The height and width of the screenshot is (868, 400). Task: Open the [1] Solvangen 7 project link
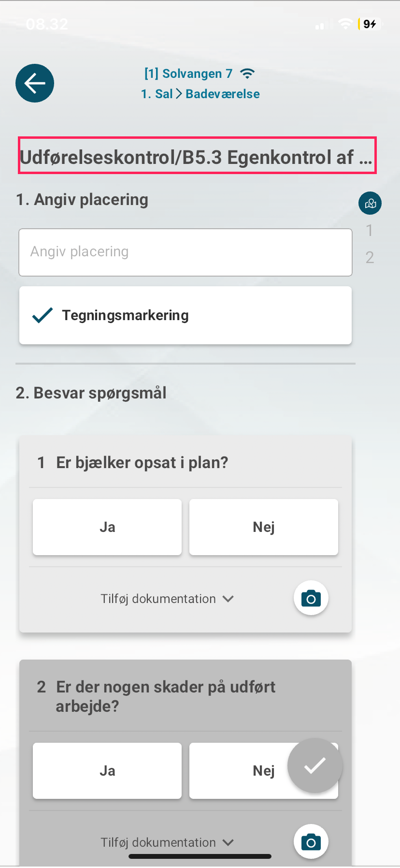pyautogui.click(x=188, y=74)
